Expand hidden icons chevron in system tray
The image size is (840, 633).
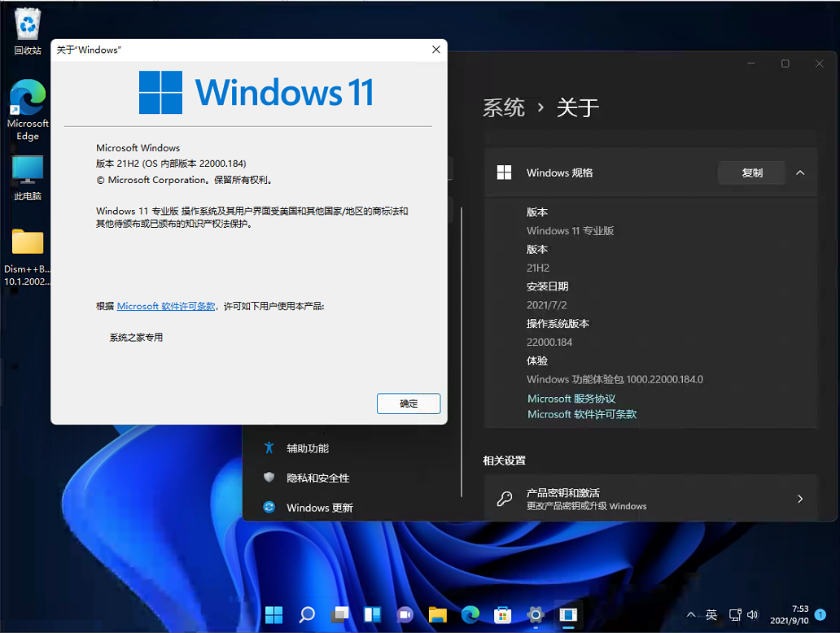pos(691,615)
